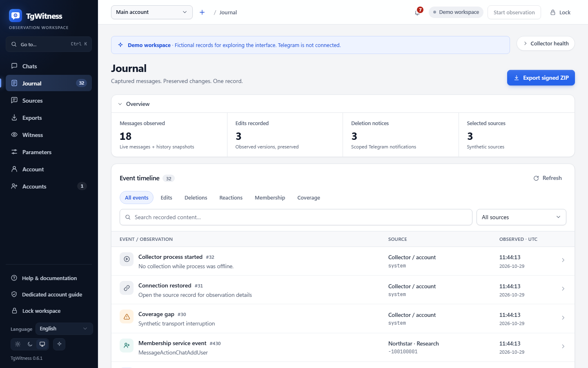Open Dedicated account guide link
The image size is (588, 368).
[49, 294]
